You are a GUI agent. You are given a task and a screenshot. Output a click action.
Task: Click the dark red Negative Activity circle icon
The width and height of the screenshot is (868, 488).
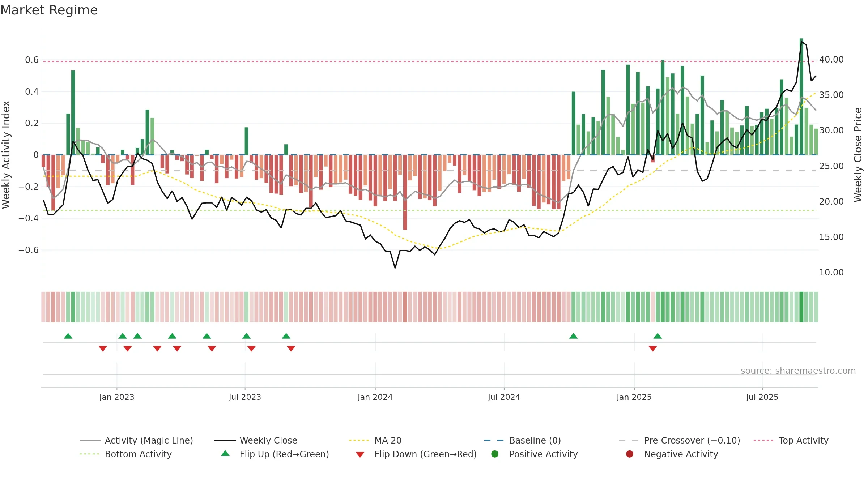pyautogui.click(x=630, y=454)
